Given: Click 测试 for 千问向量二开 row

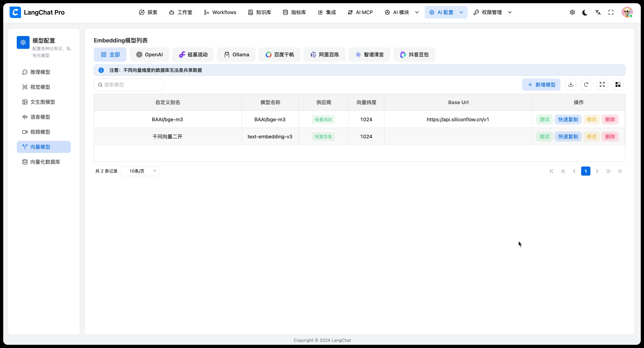Looking at the screenshot, I should click(544, 137).
